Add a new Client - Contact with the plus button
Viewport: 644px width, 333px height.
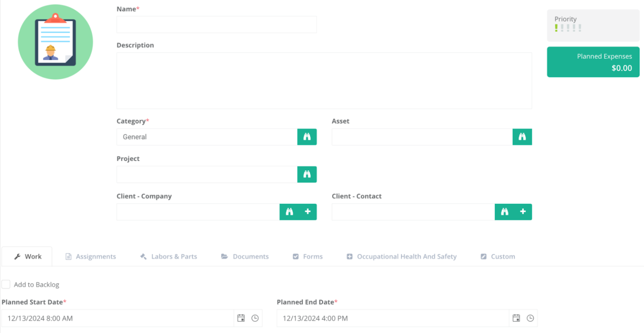[x=523, y=212]
